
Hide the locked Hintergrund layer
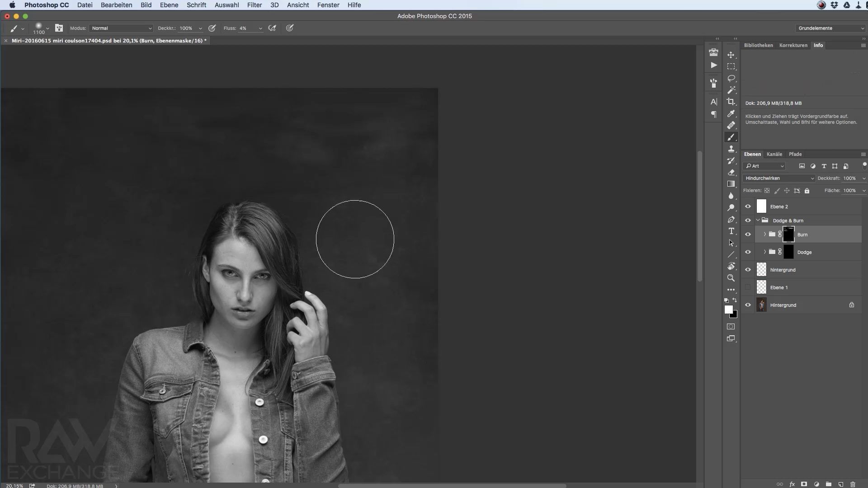pyautogui.click(x=748, y=305)
